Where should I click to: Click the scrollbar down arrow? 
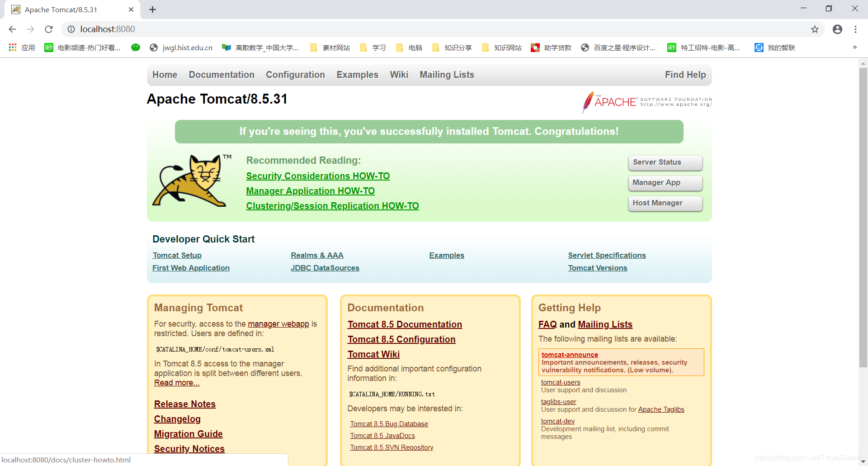(863, 461)
